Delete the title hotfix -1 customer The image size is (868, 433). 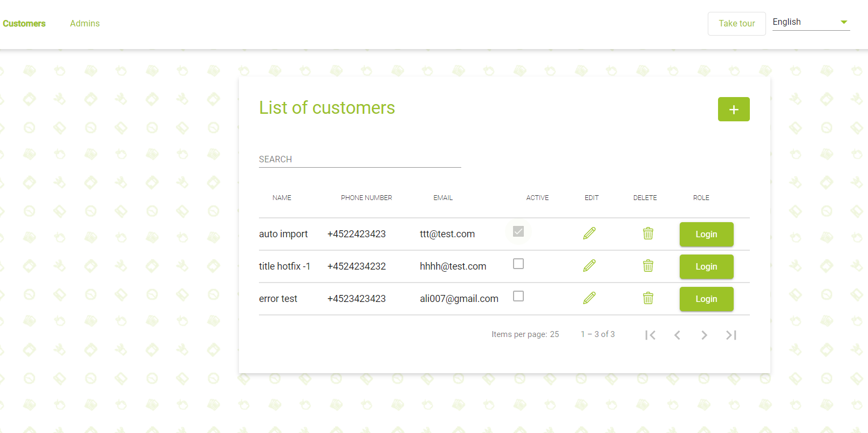click(x=648, y=266)
